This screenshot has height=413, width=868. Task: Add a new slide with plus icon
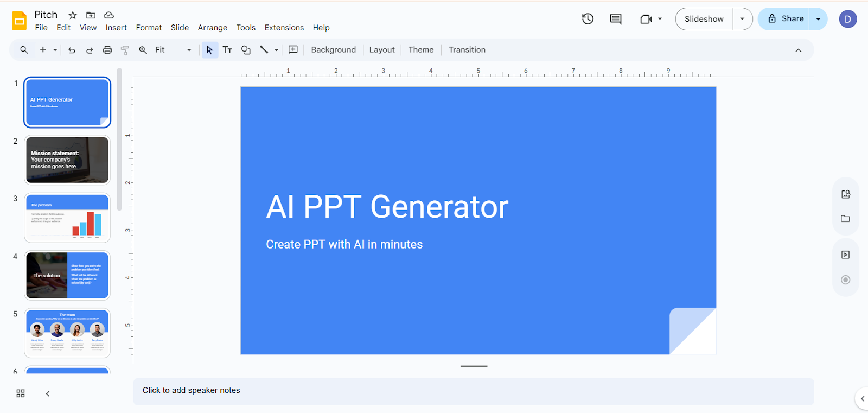tap(43, 50)
